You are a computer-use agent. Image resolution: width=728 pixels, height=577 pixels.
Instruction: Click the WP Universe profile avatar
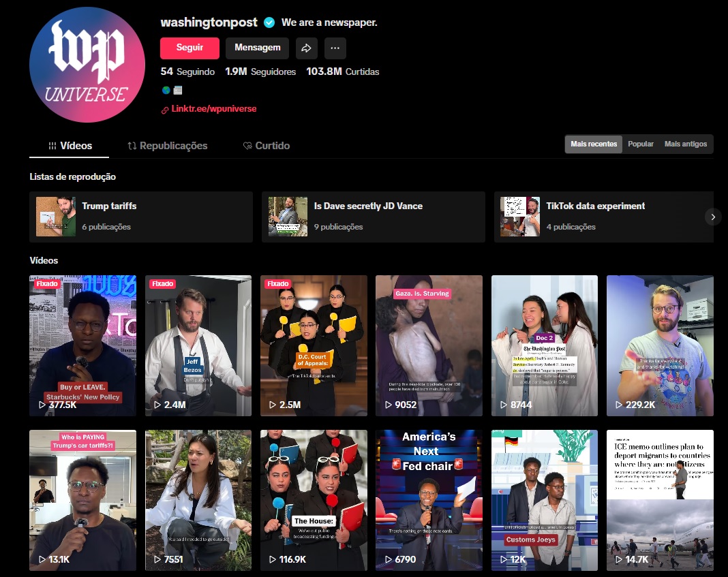pos(87,65)
